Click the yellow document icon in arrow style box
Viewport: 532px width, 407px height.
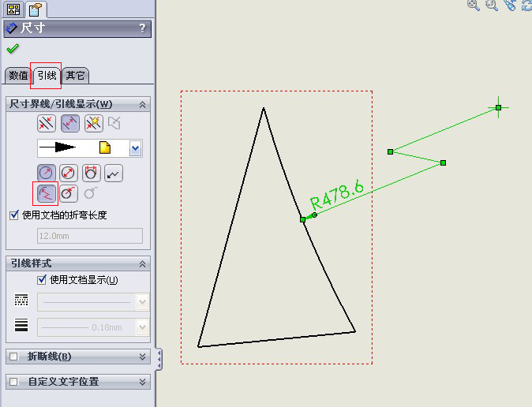point(105,147)
